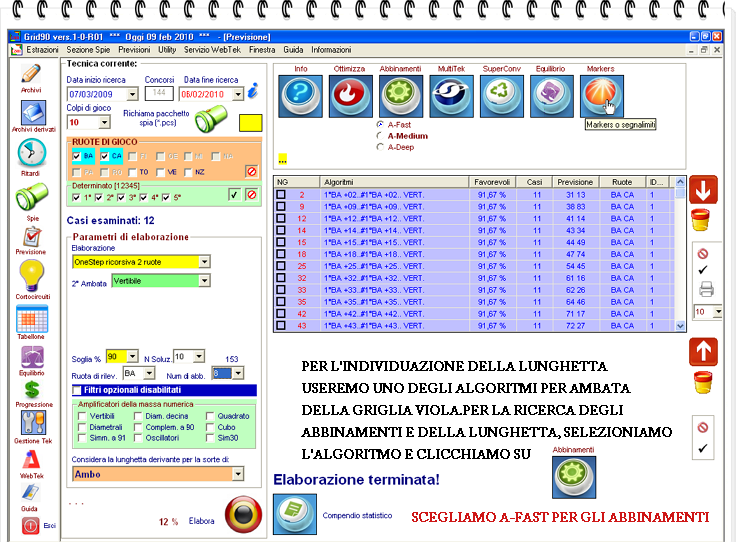
Task: Click the results list scroll-down arrow
Action: 680,326
